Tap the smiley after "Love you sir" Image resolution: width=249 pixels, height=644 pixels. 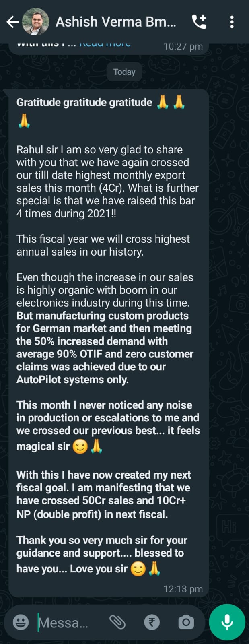coord(138,569)
